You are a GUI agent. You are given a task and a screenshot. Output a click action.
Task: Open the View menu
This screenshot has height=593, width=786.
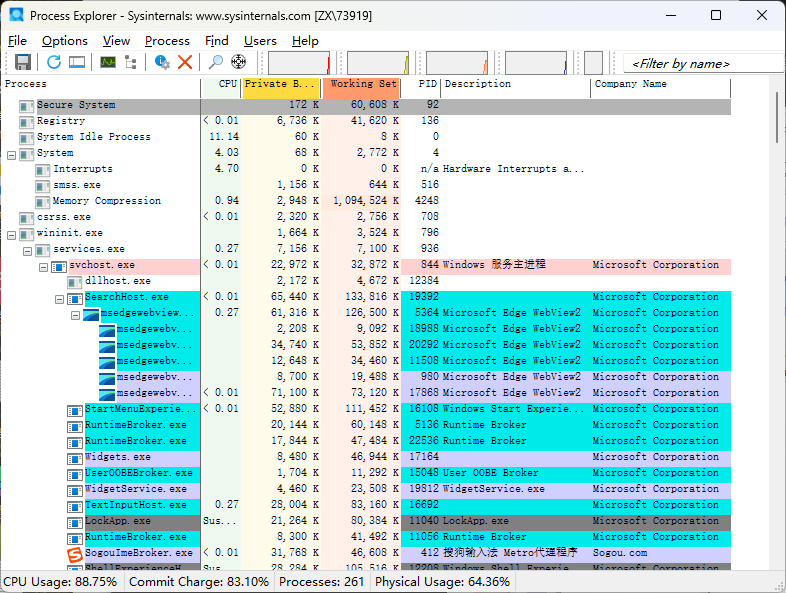116,41
